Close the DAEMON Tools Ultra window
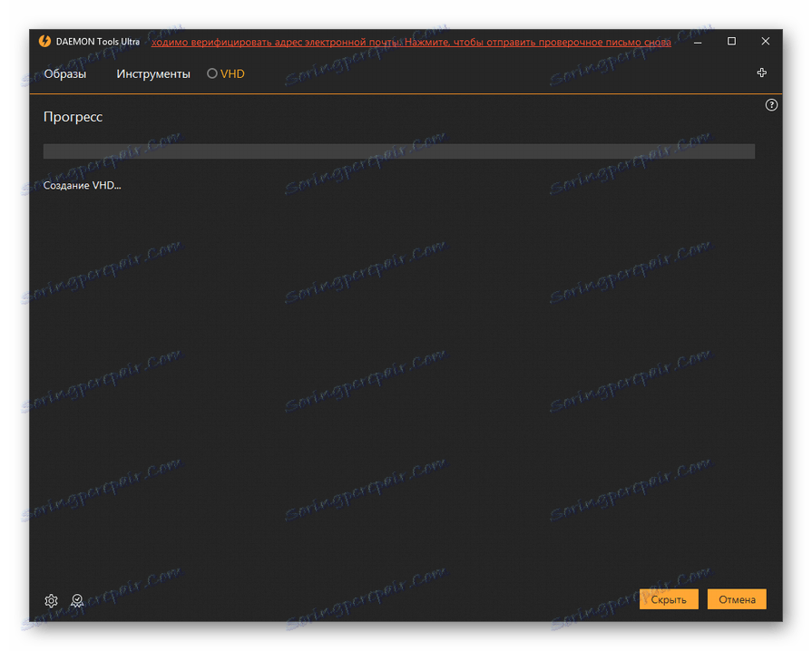Screen dimensions: 812x651 click(765, 42)
